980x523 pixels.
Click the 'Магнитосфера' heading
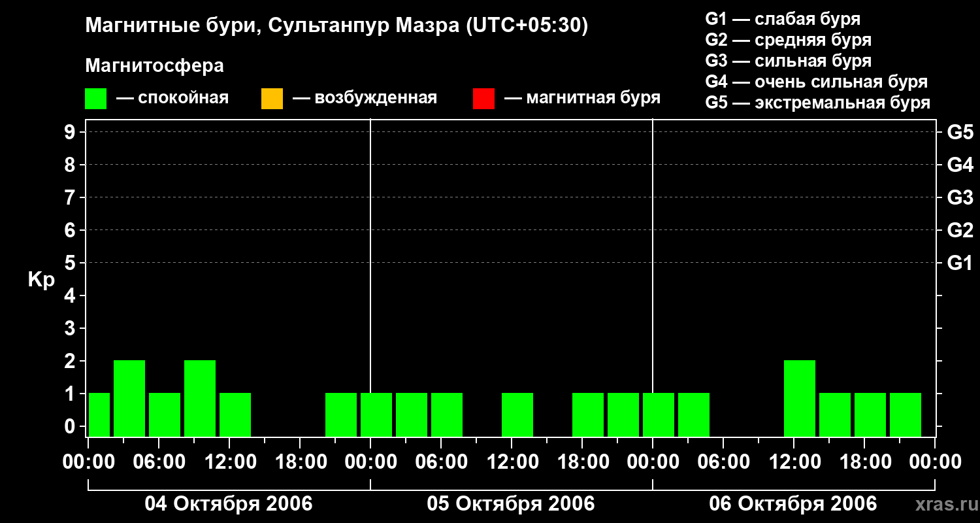click(154, 65)
